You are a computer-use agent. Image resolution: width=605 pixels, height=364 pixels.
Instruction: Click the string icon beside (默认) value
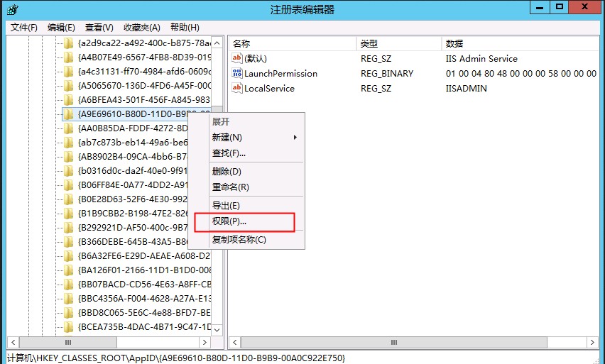[237, 58]
